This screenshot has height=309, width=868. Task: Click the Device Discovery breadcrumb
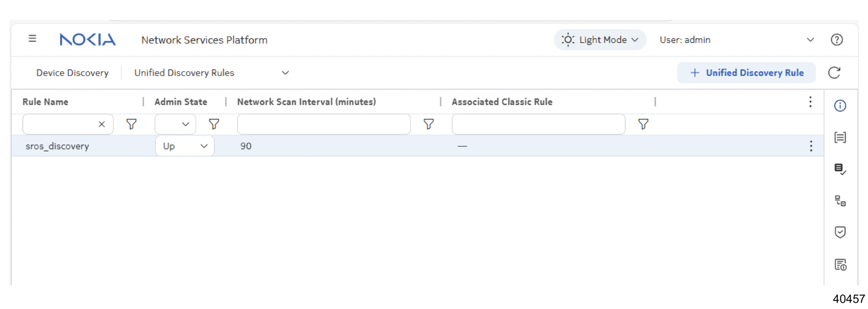pyautogui.click(x=72, y=73)
